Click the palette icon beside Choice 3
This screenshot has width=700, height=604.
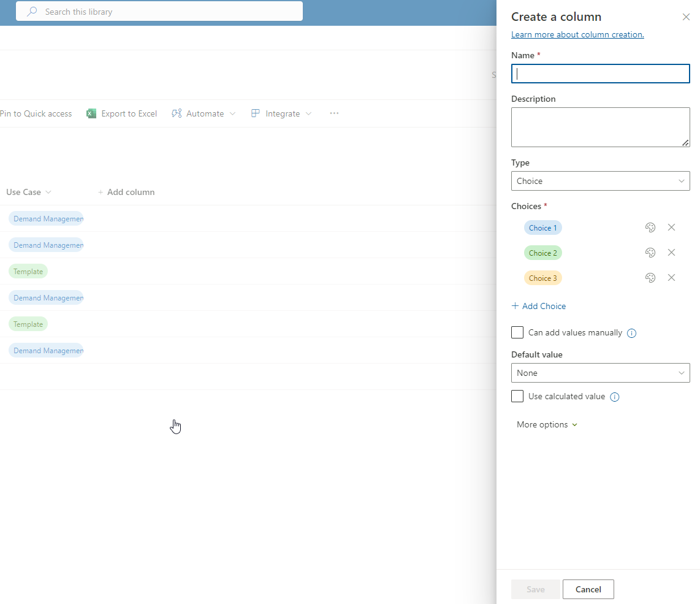tap(650, 278)
